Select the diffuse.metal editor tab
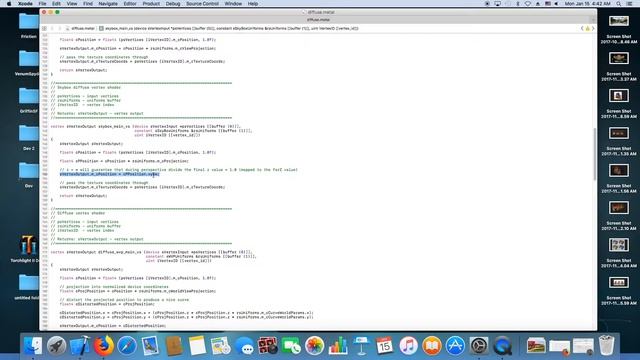This screenshot has height=360, width=640. [x=318, y=20]
